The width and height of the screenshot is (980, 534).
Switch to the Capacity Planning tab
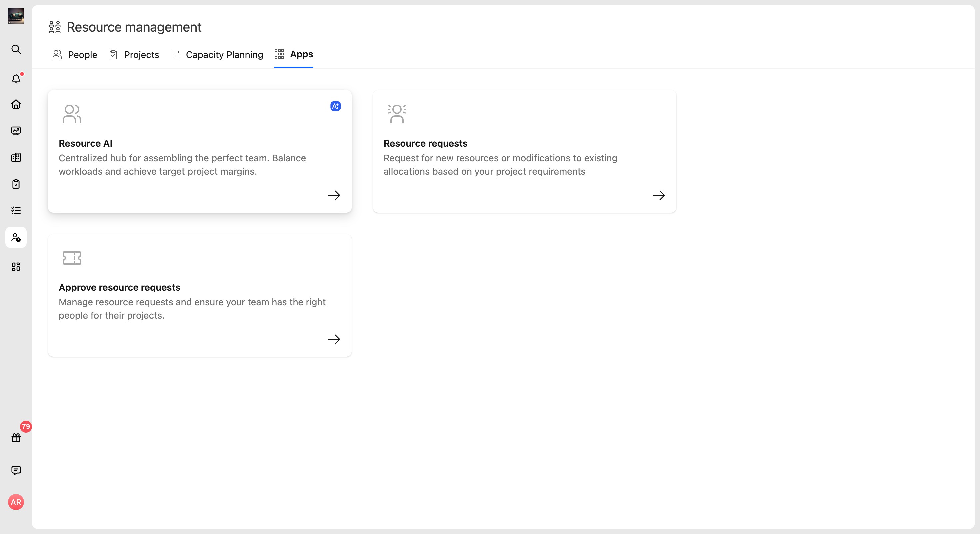tap(217, 55)
